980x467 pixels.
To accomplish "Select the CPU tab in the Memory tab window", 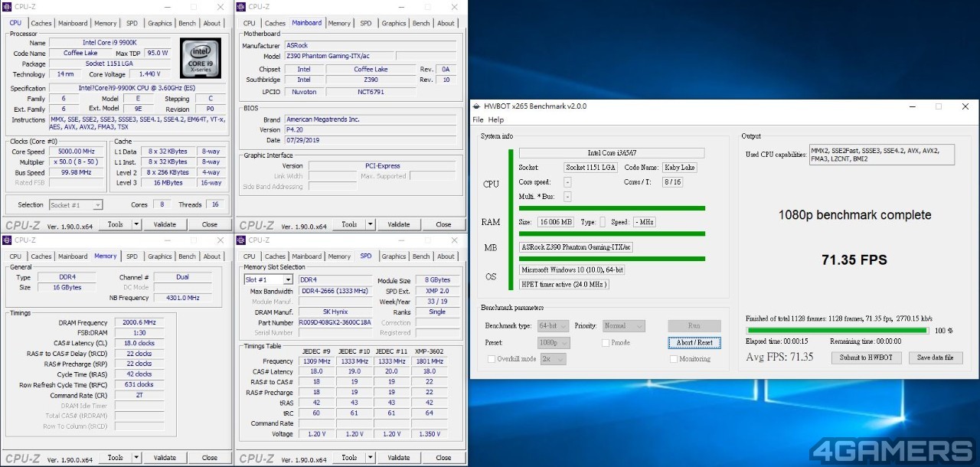I will [x=15, y=256].
